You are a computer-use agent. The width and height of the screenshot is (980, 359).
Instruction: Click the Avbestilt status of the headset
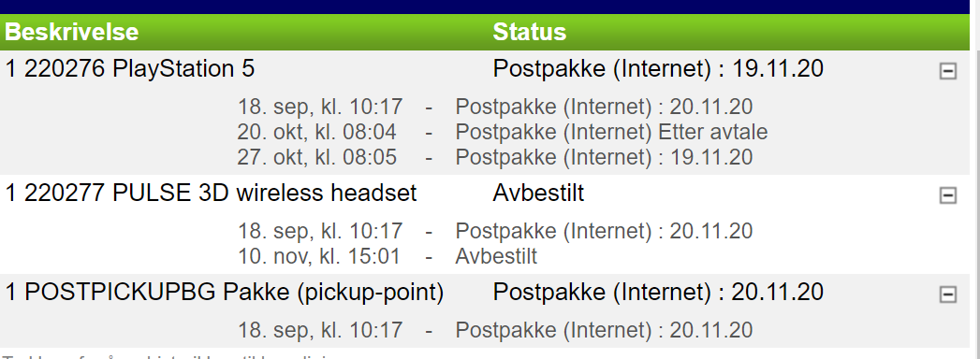click(x=538, y=193)
